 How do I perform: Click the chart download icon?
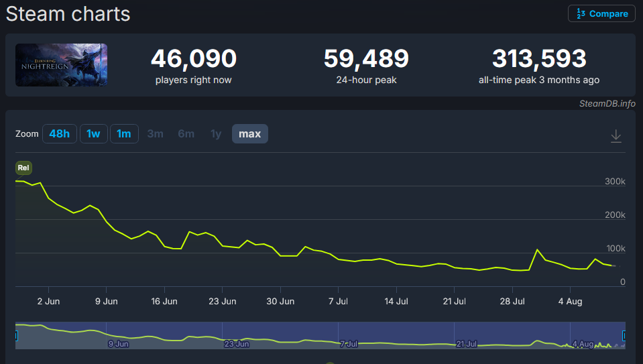(x=616, y=135)
